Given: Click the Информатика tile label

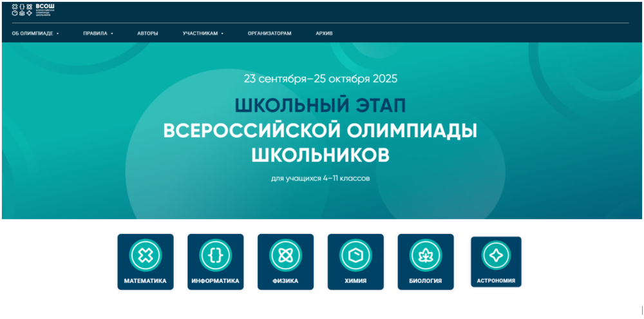Looking at the screenshot, I should click(215, 281).
